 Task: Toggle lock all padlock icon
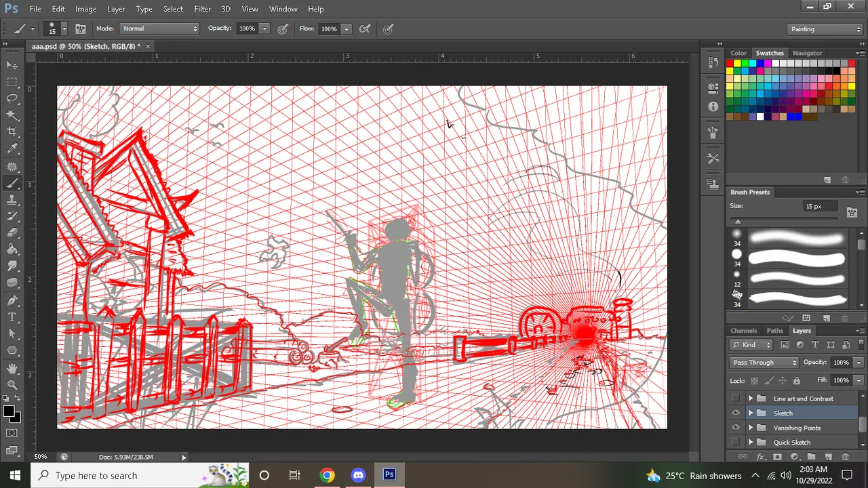797,380
